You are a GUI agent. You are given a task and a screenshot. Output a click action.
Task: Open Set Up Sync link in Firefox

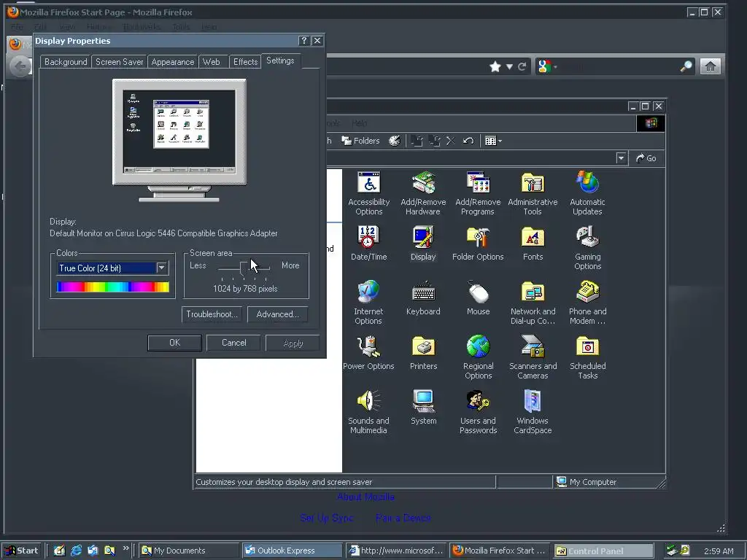[x=327, y=518]
